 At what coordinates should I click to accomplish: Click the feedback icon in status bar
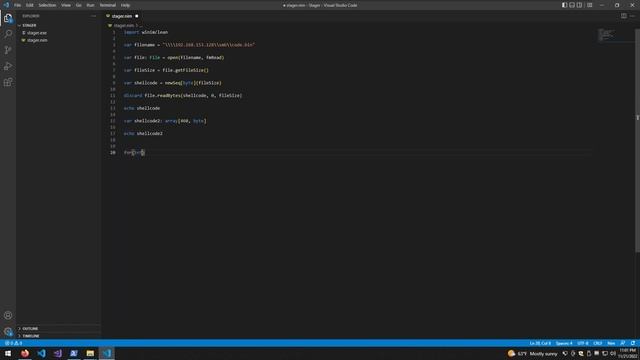623,343
